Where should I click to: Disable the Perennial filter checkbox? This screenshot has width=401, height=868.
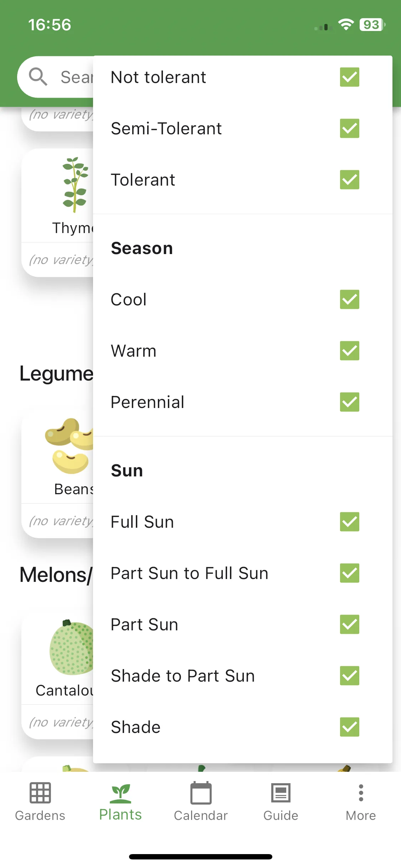pos(349,402)
